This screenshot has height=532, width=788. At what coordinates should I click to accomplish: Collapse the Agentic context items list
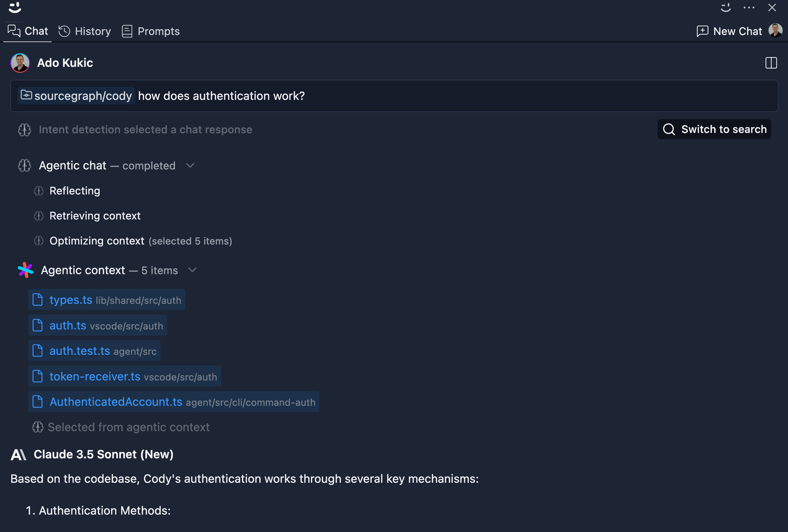(193, 270)
